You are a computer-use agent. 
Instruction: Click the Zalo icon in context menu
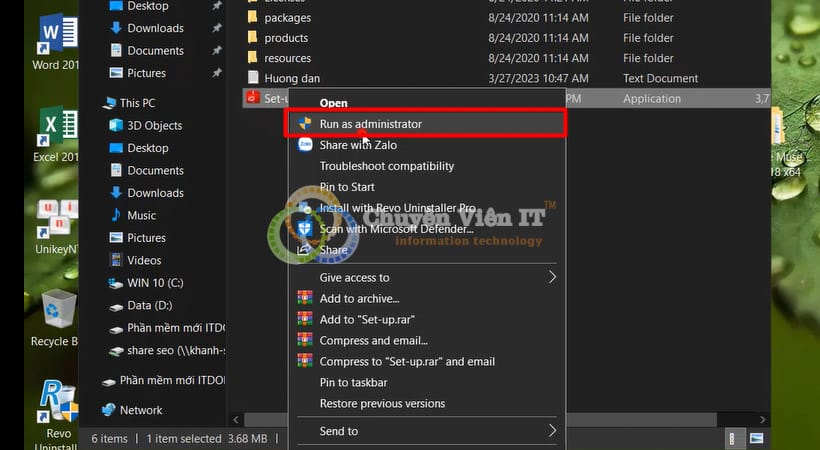pyautogui.click(x=305, y=144)
